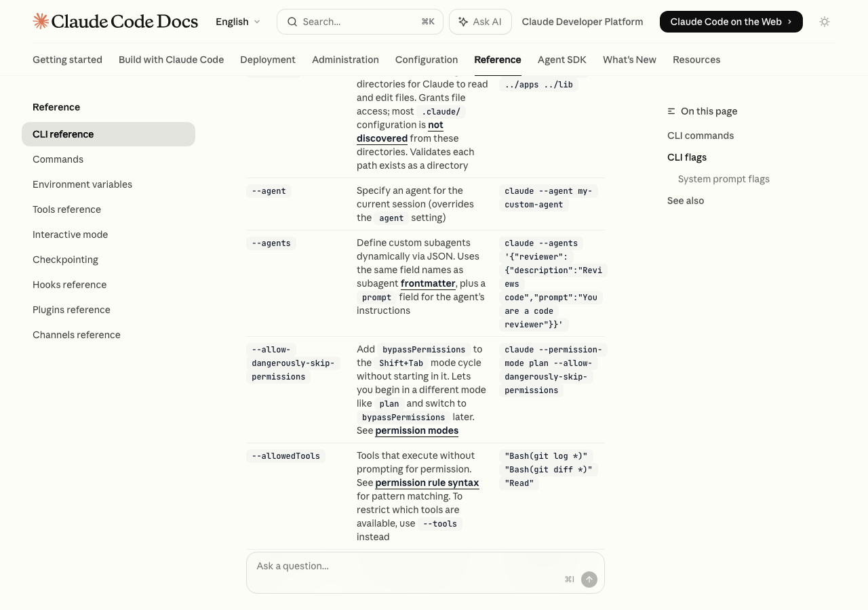Follow the permission rule syntax link
Viewport: 868px width, 610px height.
tap(427, 483)
